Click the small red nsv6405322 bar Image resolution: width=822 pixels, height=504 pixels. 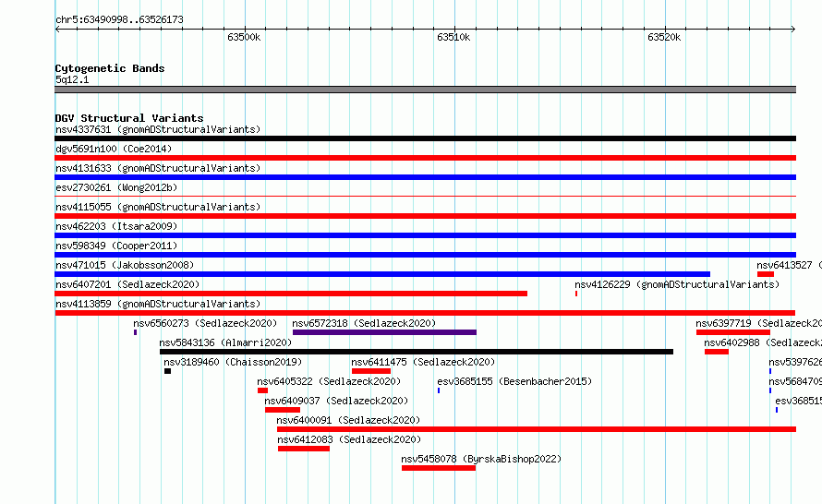click(262, 390)
